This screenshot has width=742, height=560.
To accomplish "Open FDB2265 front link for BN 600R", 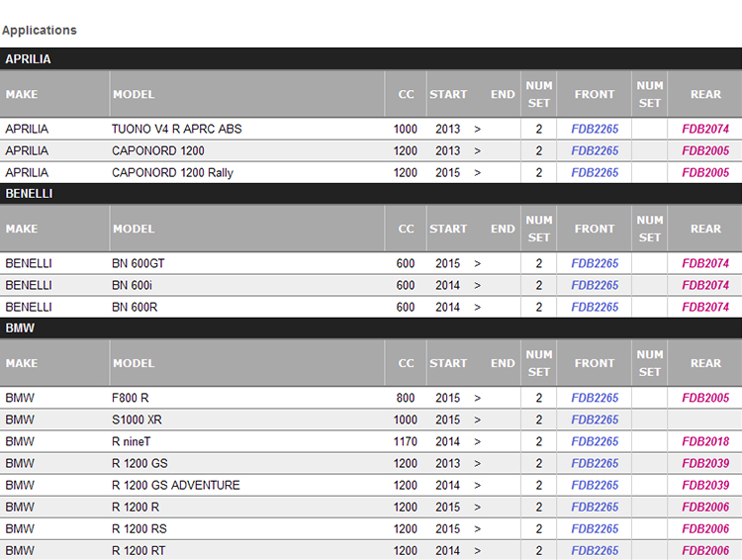I will pos(595,307).
